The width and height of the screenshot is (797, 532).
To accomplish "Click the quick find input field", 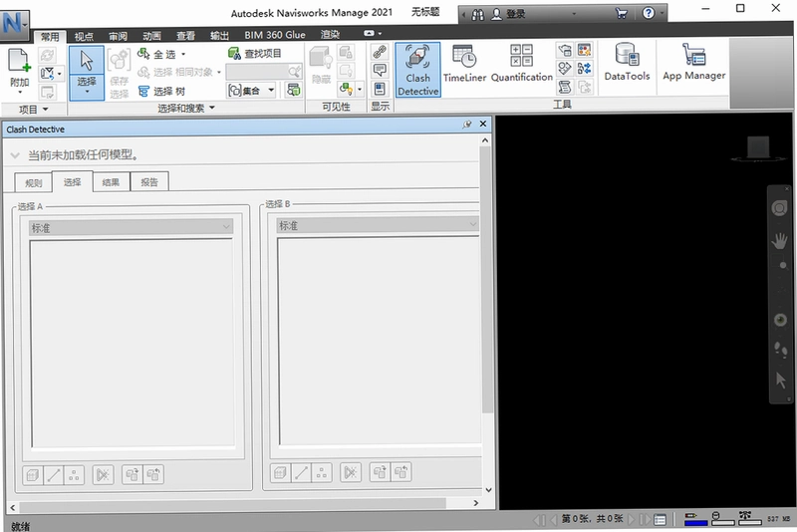I will [257, 72].
